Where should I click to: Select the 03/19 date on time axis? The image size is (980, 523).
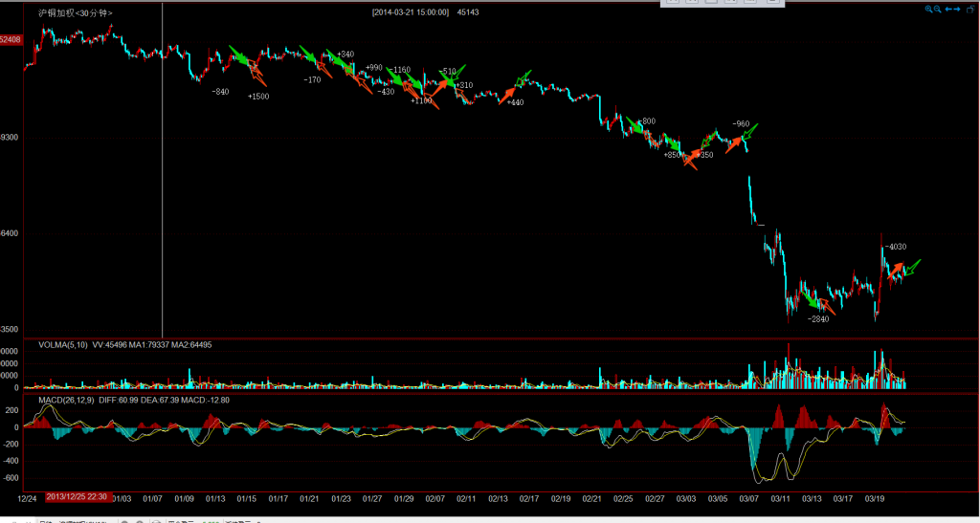coord(874,497)
